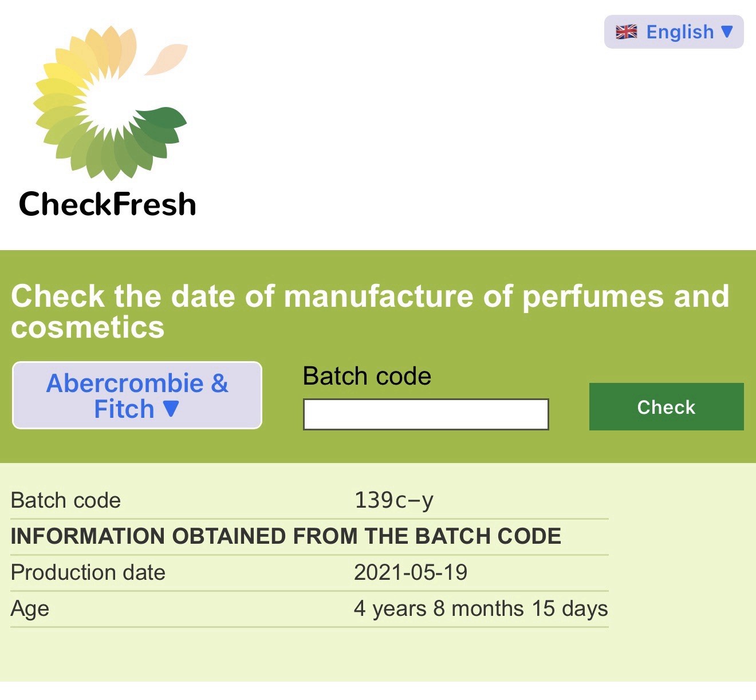Open the English language dropdown

(x=674, y=32)
